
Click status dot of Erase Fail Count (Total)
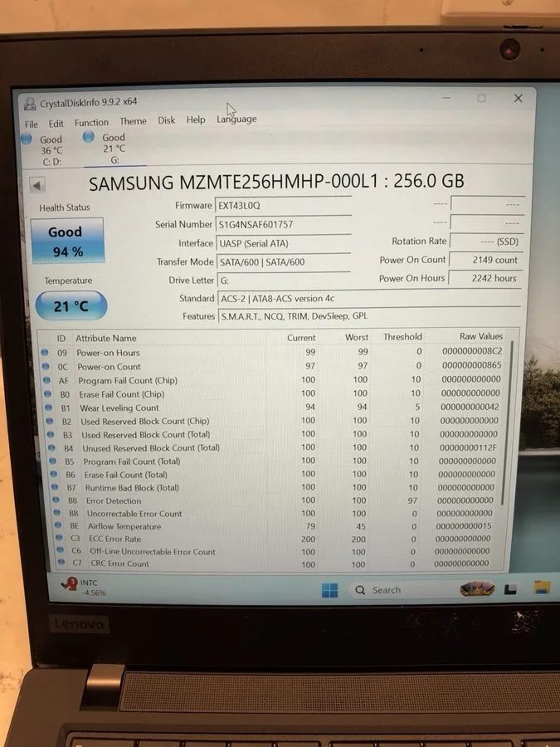54,474
